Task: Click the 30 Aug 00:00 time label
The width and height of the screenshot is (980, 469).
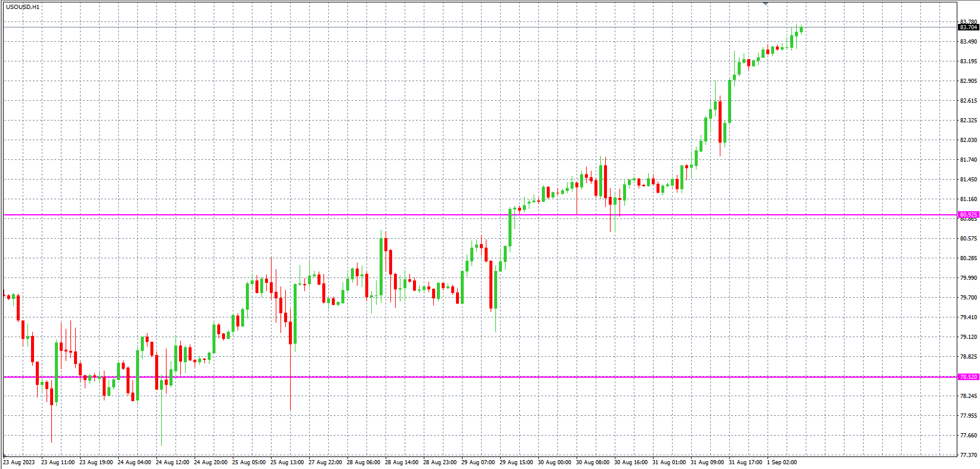Action: 554,462
